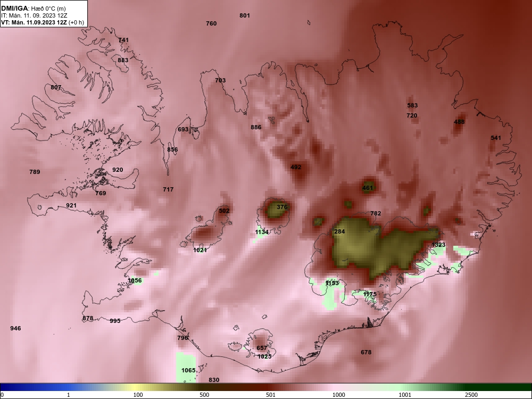The image size is (532, 399).
Task: Click the 856 height value
Action: click(x=172, y=149)
